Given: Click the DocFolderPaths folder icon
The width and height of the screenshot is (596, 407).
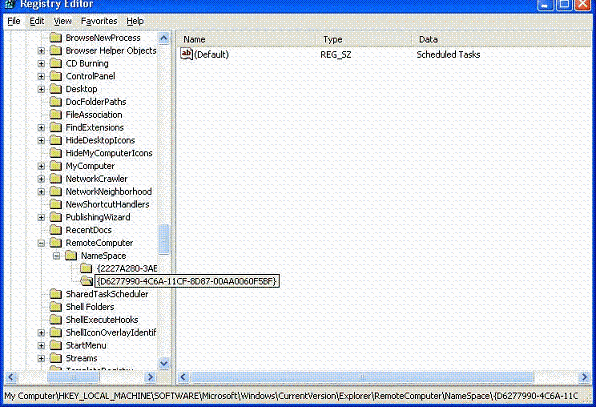Looking at the screenshot, I should pos(56,102).
